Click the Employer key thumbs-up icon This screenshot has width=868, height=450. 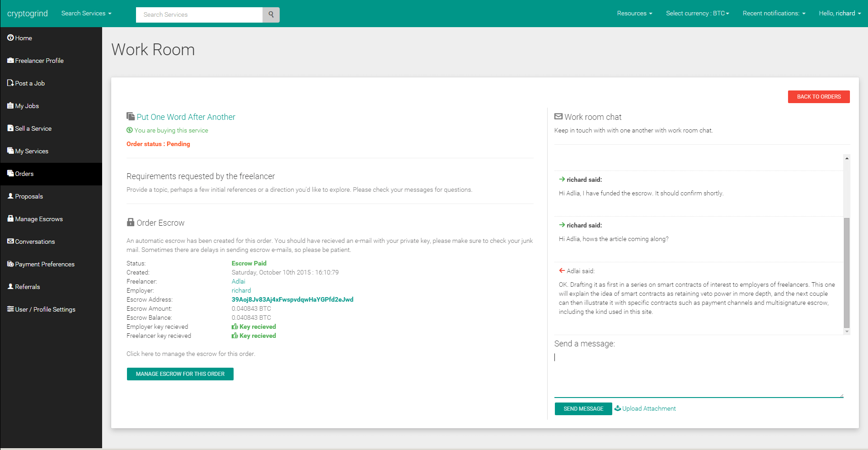[235, 327]
